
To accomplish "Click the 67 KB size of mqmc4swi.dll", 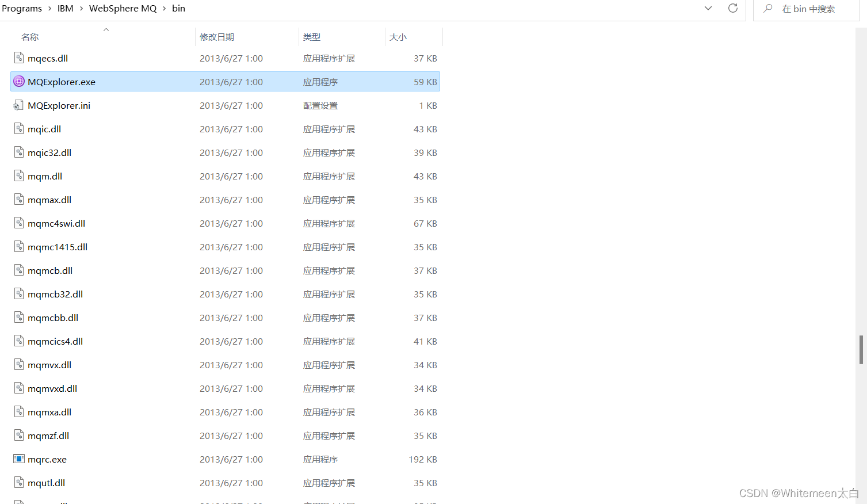I will tap(425, 223).
